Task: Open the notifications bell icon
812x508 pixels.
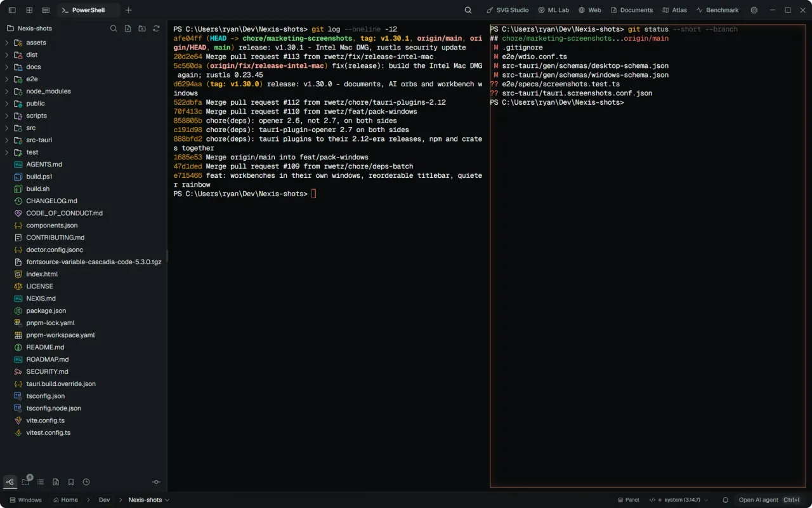Action: pos(726,500)
